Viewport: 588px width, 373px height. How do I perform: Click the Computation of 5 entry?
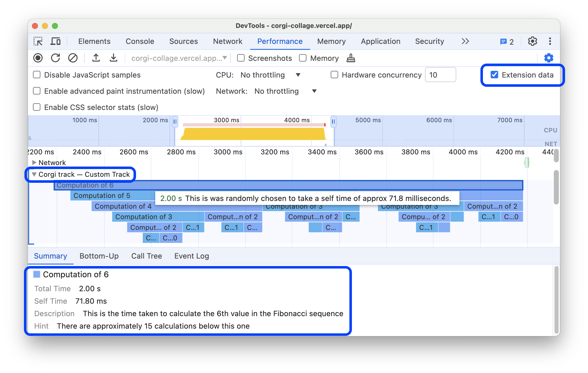102,196
